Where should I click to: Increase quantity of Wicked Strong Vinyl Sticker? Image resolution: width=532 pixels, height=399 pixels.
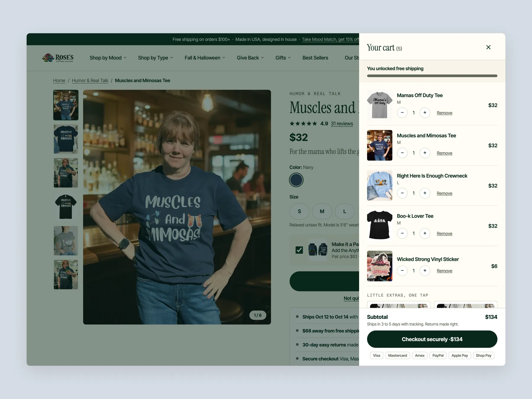[425, 270]
